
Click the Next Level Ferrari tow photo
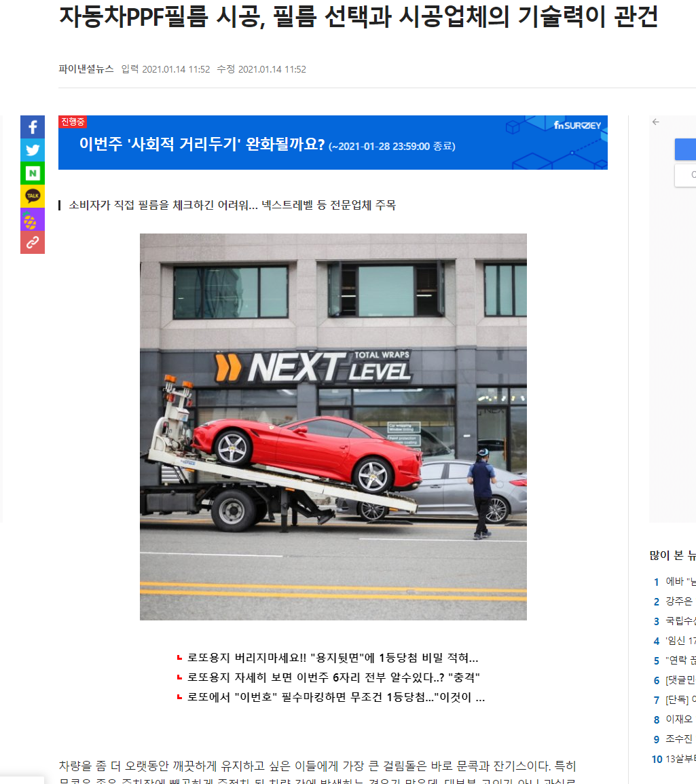(333, 427)
